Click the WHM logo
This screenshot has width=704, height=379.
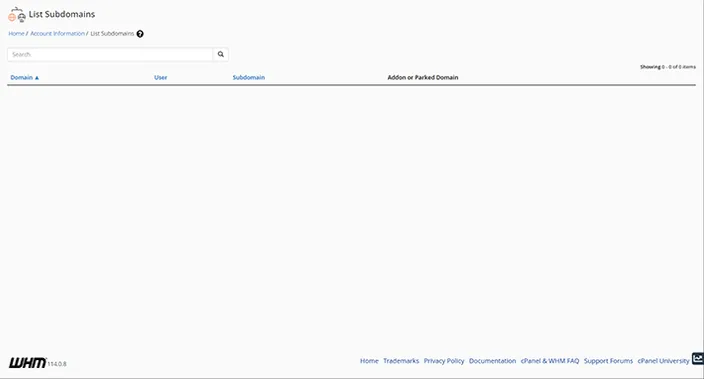tap(27, 362)
